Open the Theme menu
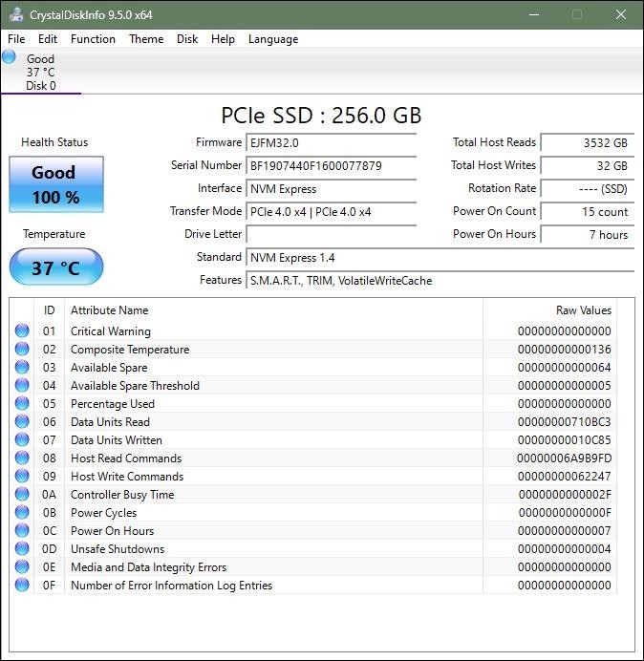 pos(146,39)
